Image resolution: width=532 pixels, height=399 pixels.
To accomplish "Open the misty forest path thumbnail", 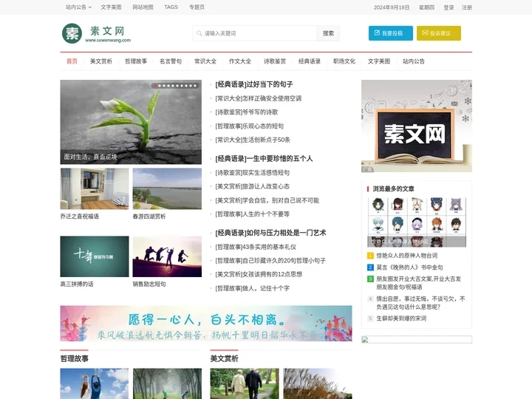I will pos(167,383).
